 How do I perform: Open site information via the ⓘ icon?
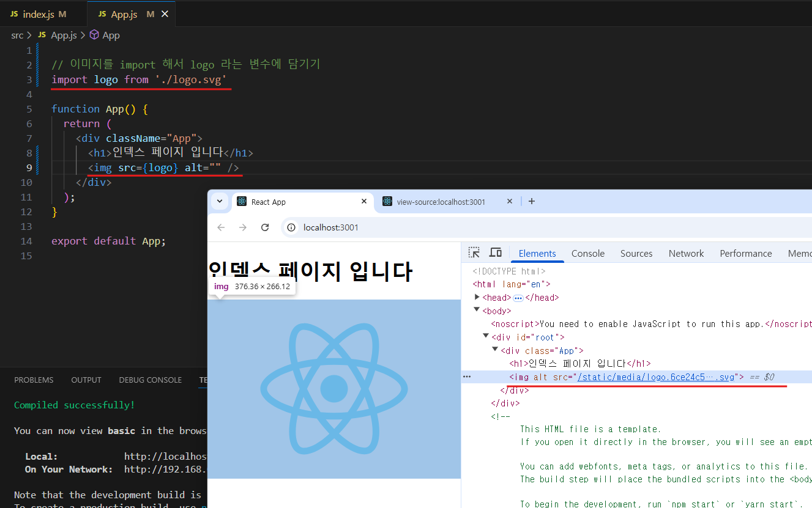pyautogui.click(x=291, y=227)
